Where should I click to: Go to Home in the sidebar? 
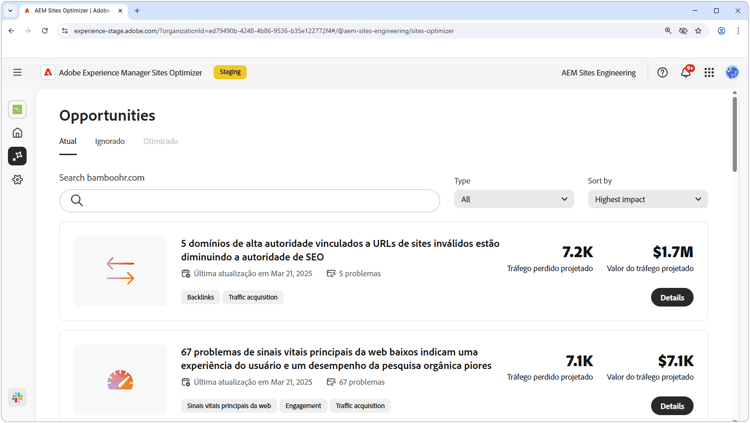17,133
